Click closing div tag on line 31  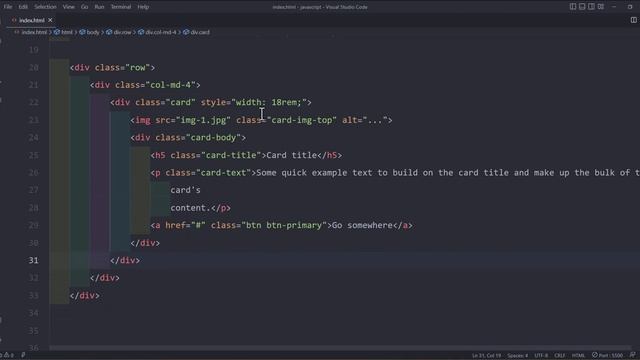pyautogui.click(x=125, y=260)
